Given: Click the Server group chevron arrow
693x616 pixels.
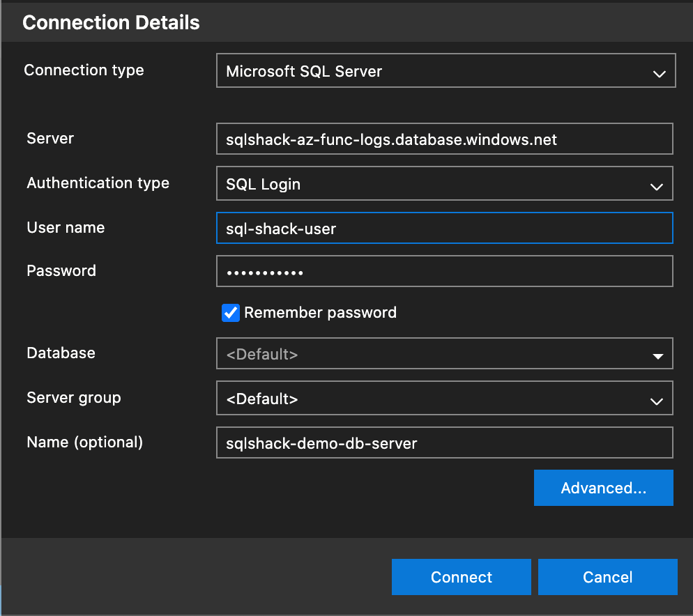Looking at the screenshot, I should coord(656,401).
